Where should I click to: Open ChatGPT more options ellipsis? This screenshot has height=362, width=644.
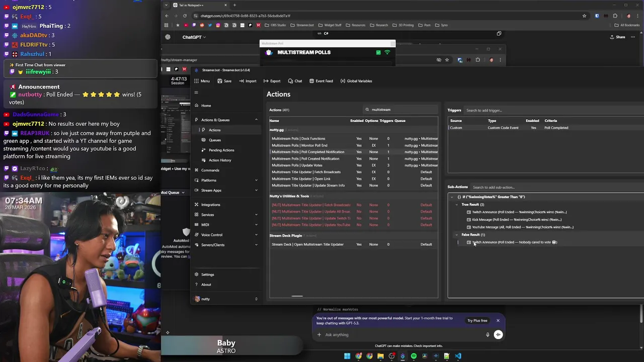click(633, 37)
